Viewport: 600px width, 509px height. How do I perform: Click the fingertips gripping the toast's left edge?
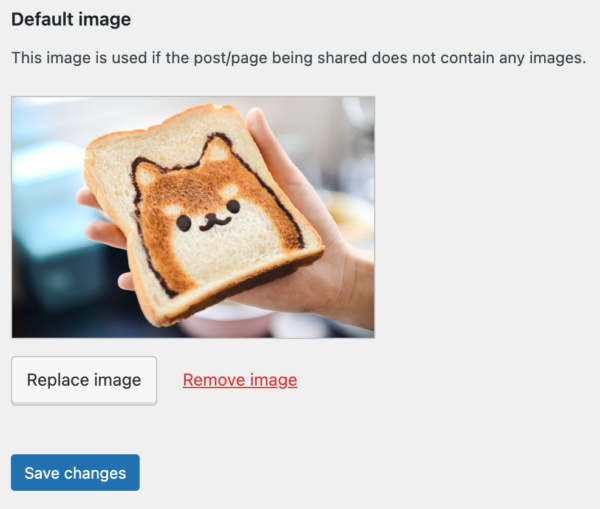click(x=90, y=200)
